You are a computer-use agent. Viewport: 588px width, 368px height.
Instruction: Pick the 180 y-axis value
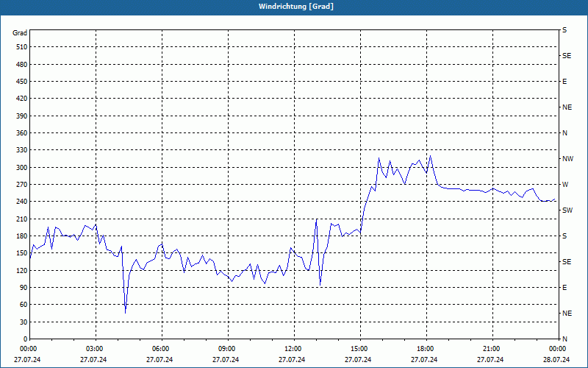pos(21,236)
